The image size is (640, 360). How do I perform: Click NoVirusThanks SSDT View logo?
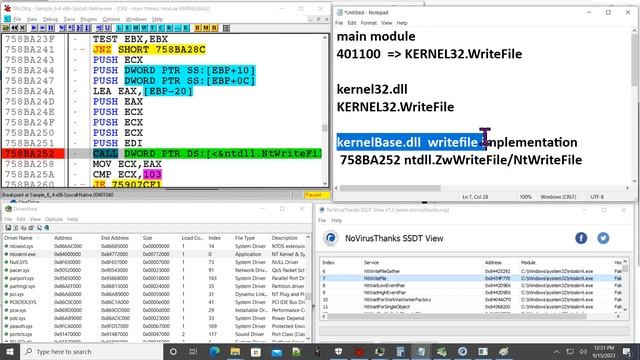click(331, 238)
